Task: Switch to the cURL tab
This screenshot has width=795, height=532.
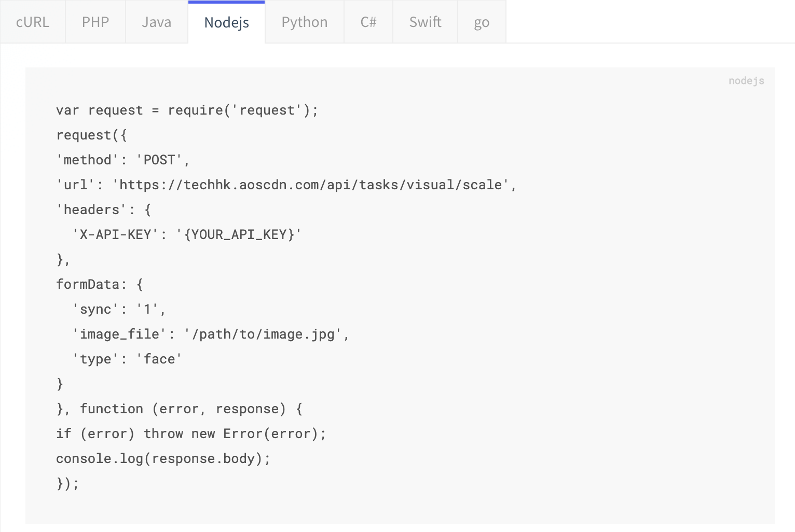Action: point(33,22)
